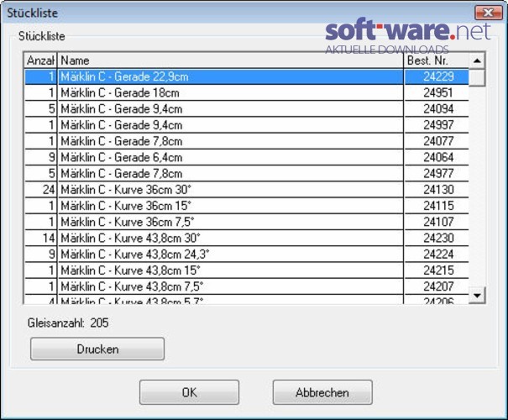Select row Märklin C - Kurve 43,8cm 30°
The height and width of the screenshot is (420, 508).
coord(247,239)
